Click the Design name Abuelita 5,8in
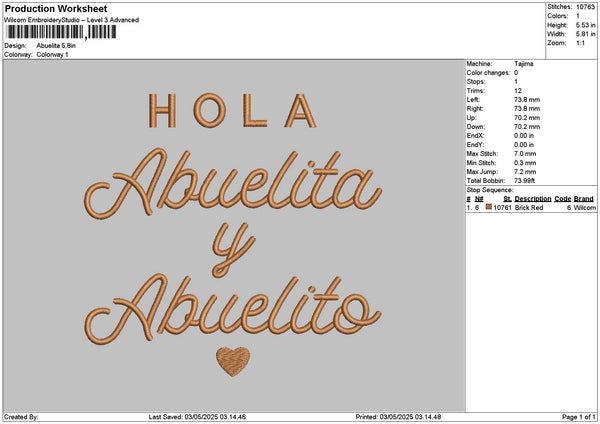The height and width of the screenshot is (424, 600). (x=56, y=46)
